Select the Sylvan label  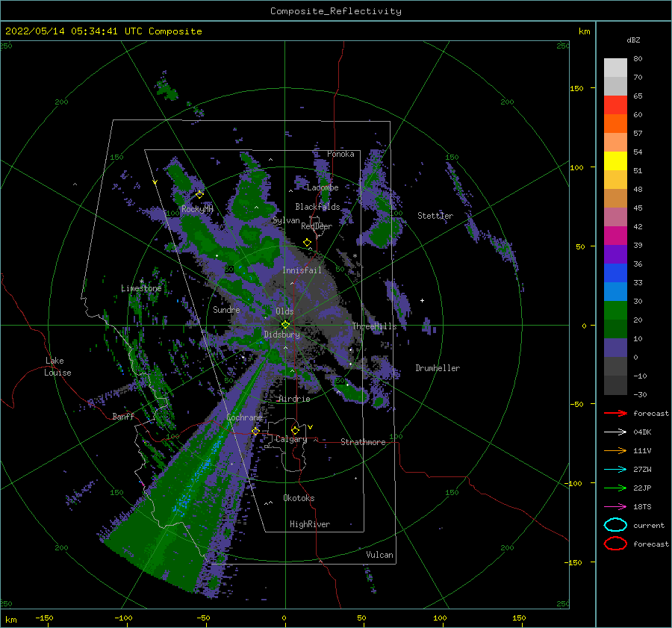tap(286, 220)
